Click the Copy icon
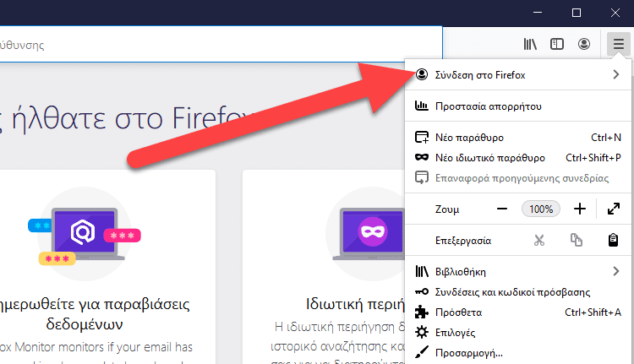 click(x=577, y=240)
